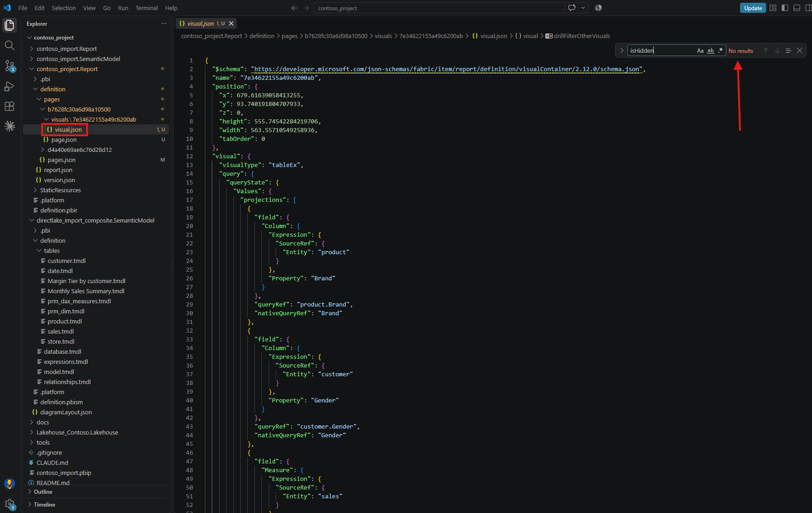Open the Terminal menu
This screenshot has width=812, height=513.
(146, 8)
